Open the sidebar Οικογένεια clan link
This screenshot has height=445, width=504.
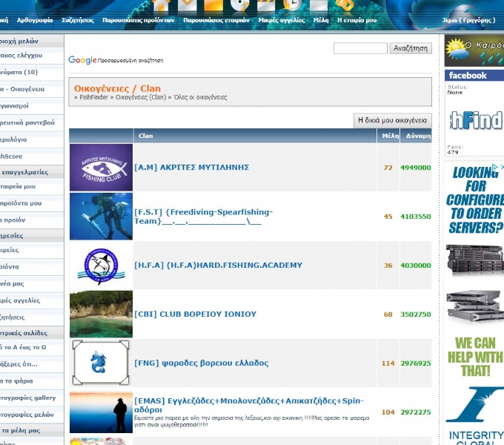click(22, 89)
